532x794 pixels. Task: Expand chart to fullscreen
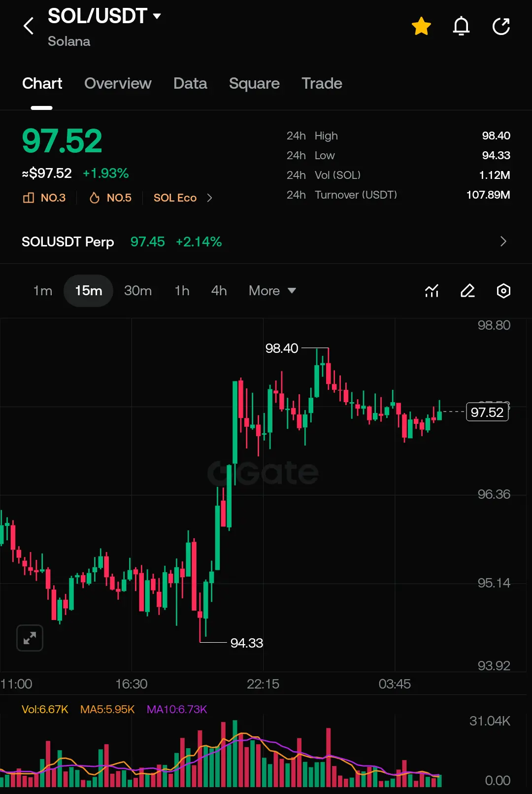point(30,638)
